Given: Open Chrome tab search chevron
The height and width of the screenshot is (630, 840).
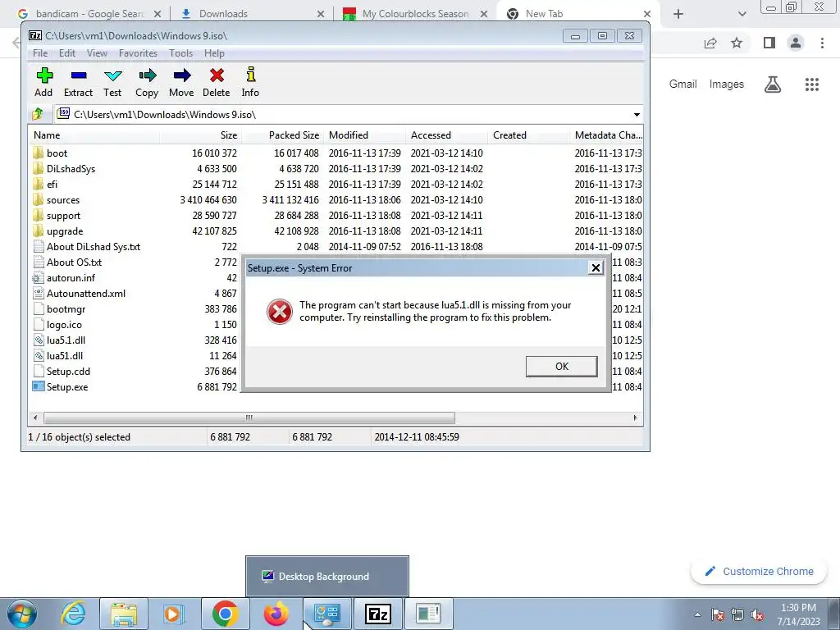Looking at the screenshot, I should click(742, 14).
